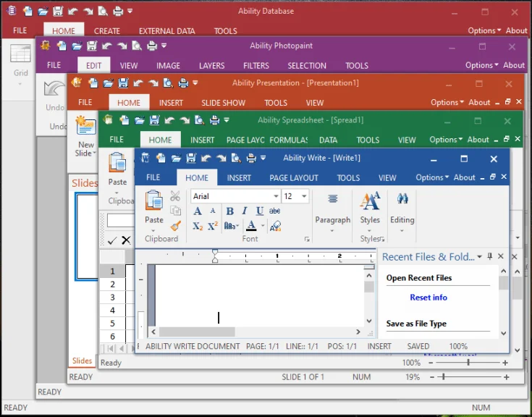Click Save icon in Ability Photopaint titlebar
Screen dimensions: 532x417
coord(92,46)
